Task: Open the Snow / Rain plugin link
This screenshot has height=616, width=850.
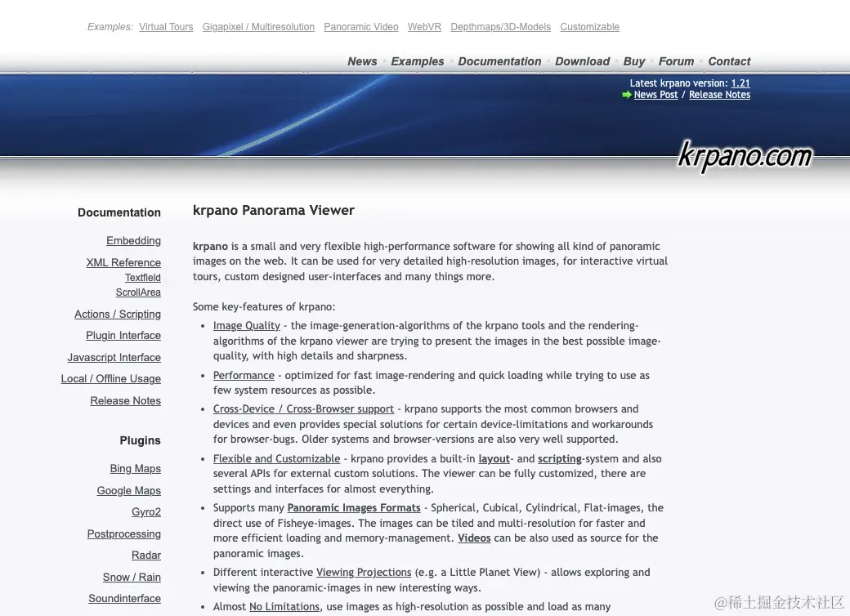Action: coord(132,578)
